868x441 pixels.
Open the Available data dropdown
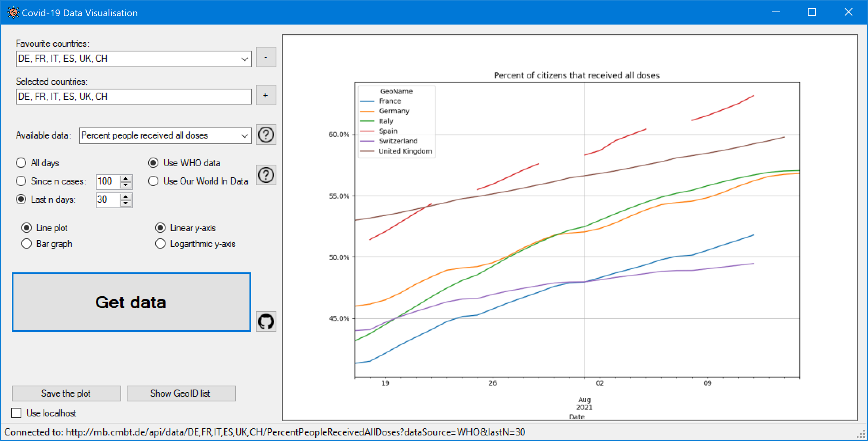pyautogui.click(x=244, y=135)
